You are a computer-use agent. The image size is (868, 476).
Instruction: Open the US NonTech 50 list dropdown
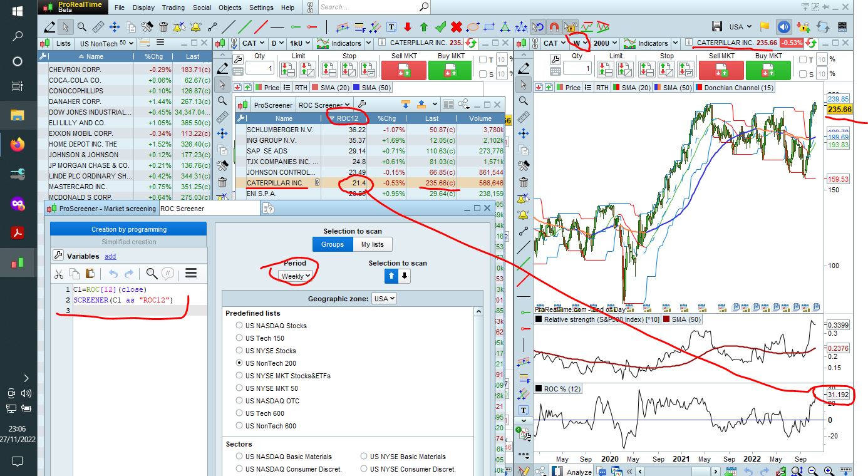click(x=105, y=43)
